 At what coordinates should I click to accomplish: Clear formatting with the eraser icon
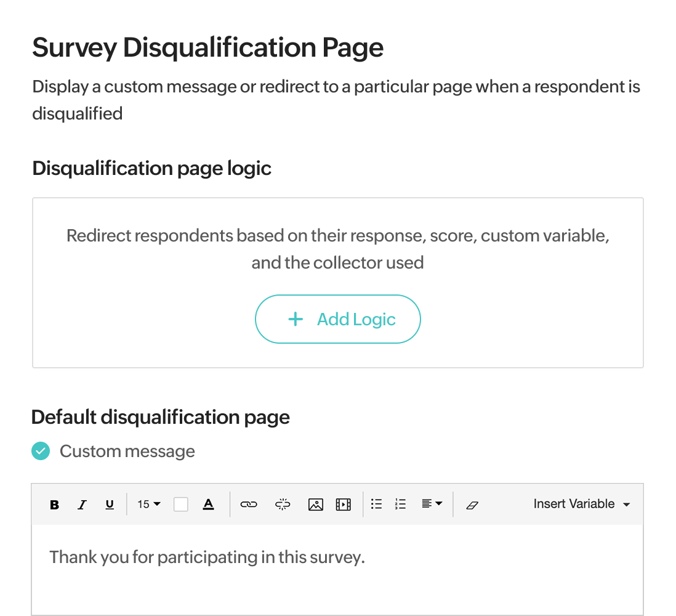point(472,505)
